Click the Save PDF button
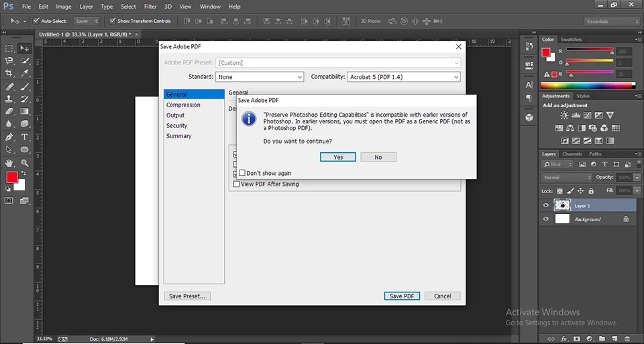 coord(402,296)
